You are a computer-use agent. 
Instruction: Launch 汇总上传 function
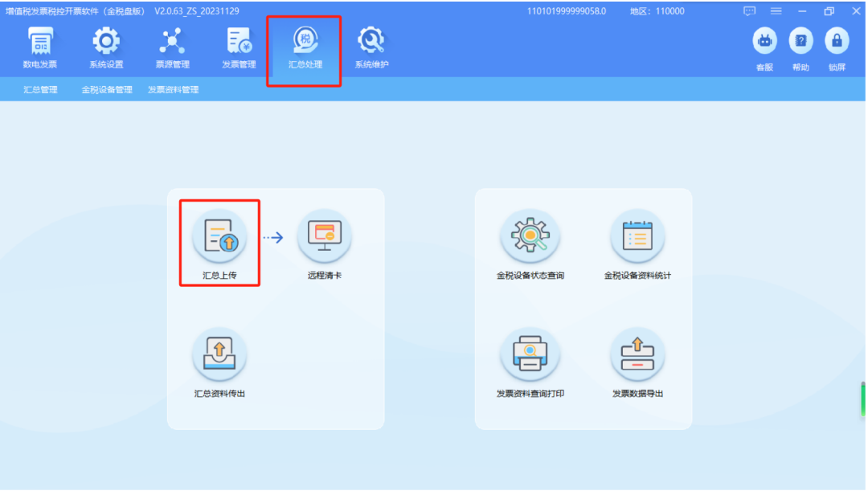coord(219,243)
